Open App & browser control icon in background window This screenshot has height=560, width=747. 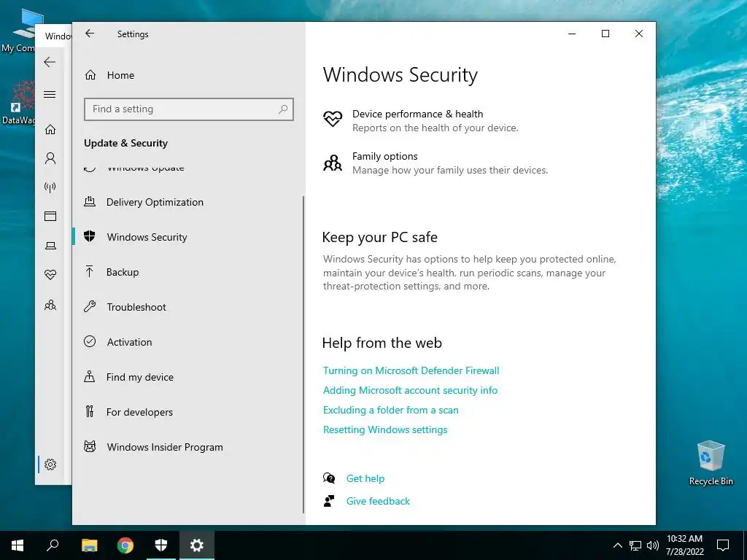pos(50,216)
